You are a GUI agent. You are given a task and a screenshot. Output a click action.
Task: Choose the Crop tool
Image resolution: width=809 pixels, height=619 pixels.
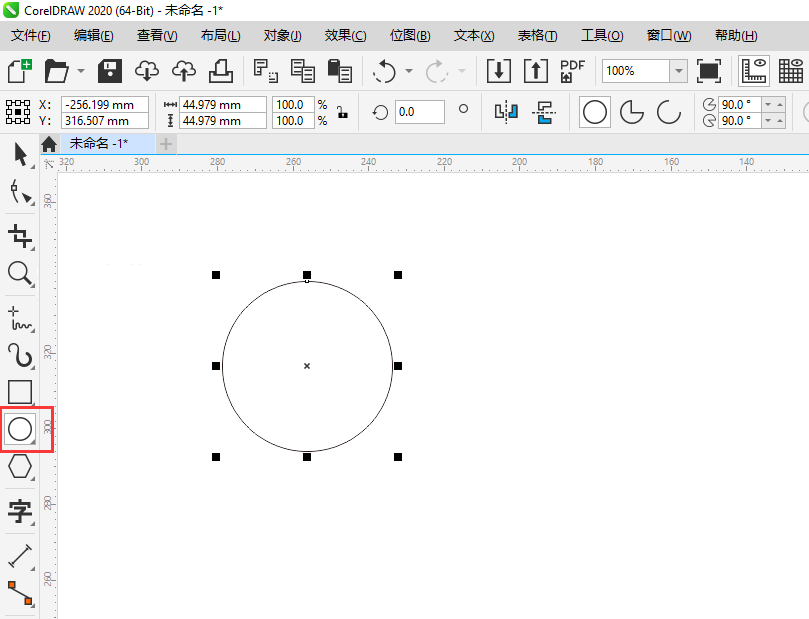click(20, 236)
